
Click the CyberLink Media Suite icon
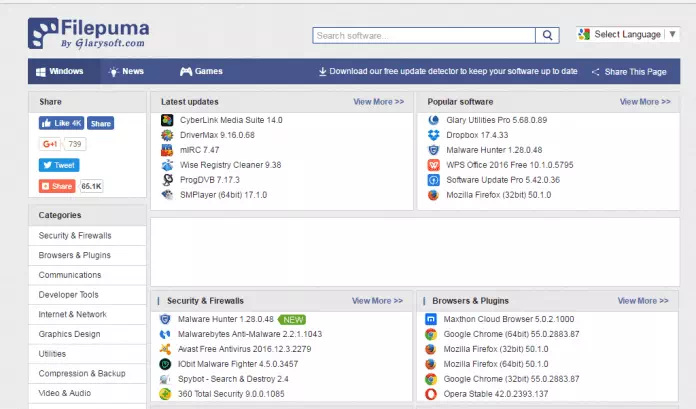tap(167, 120)
